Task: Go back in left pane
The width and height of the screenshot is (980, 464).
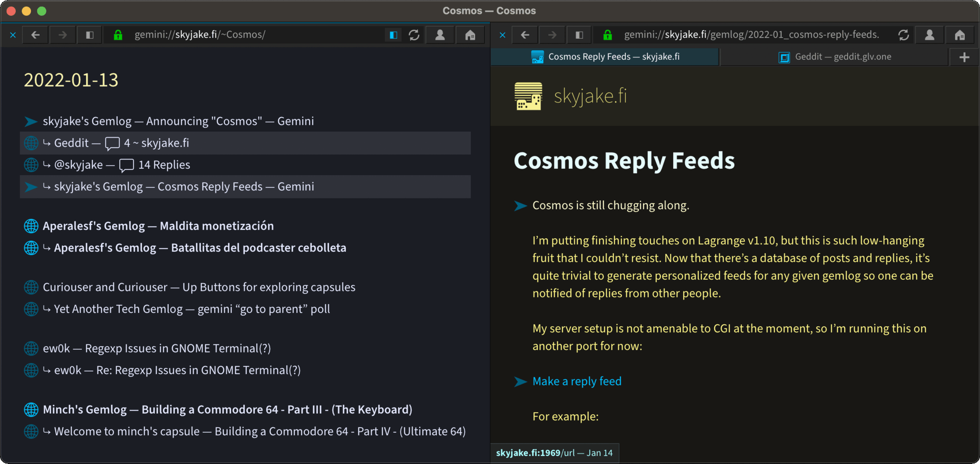Action: [x=35, y=35]
